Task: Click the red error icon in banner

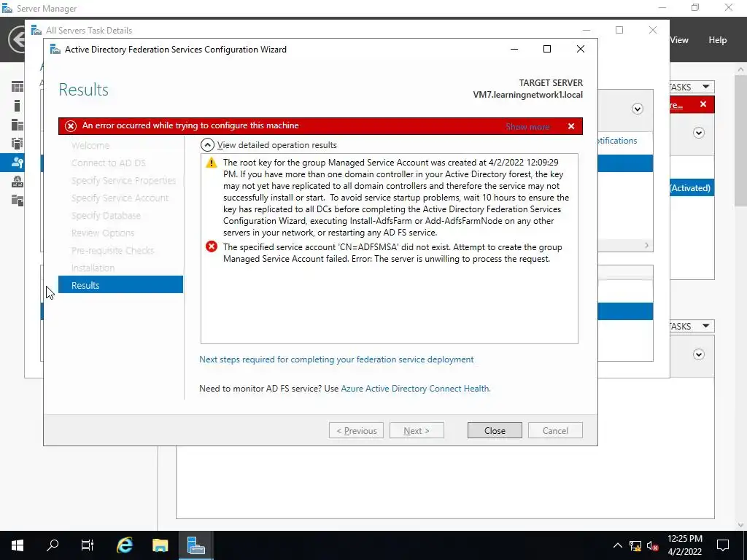Action: pyautogui.click(x=71, y=125)
